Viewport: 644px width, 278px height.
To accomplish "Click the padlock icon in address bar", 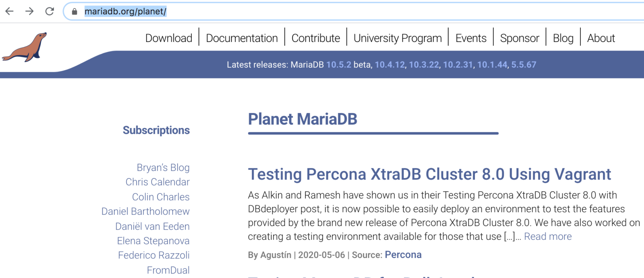I will 74,12.
